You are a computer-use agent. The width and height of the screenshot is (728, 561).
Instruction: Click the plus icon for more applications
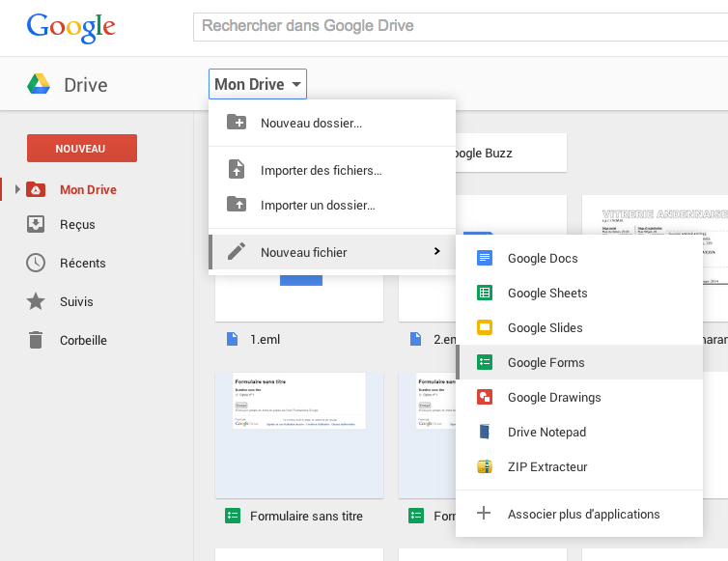click(x=484, y=513)
